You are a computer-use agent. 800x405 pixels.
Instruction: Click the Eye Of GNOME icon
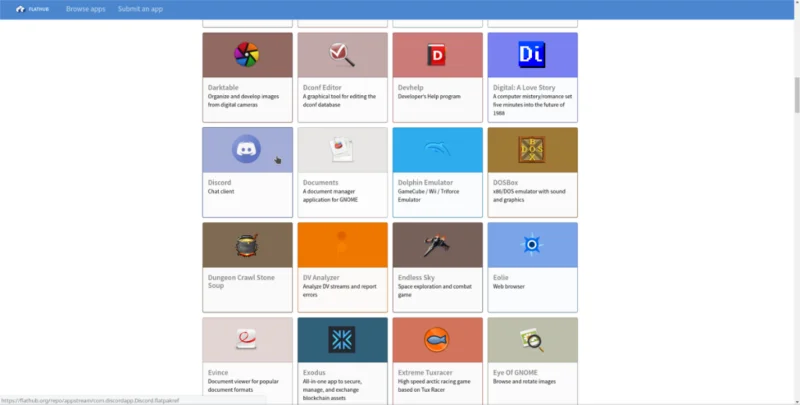[x=532, y=340]
